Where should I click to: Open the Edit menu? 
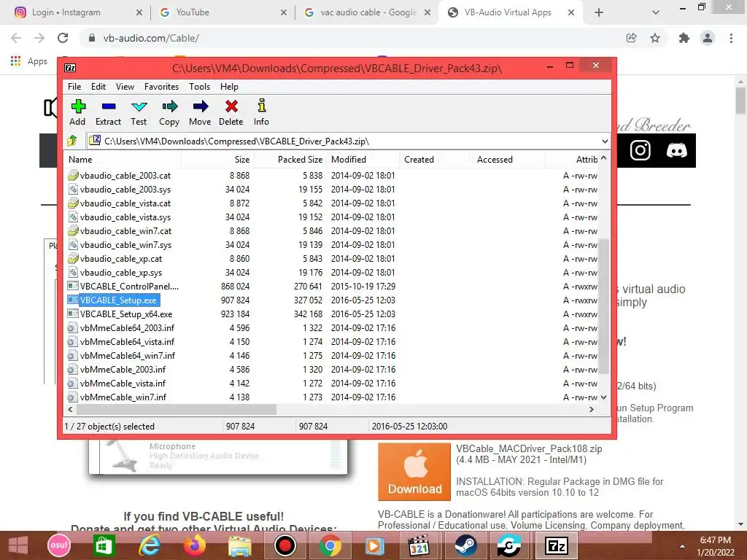pyautogui.click(x=98, y=87)
